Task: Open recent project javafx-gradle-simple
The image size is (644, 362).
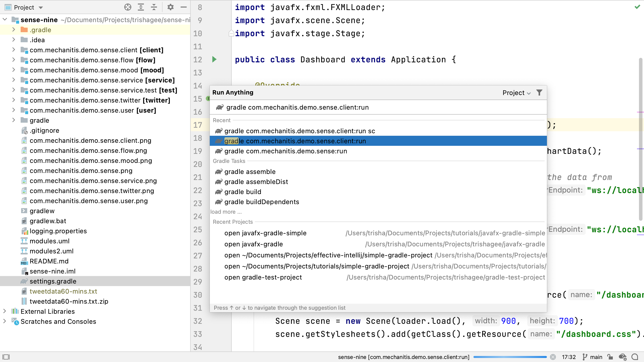Action: pos(378,233)
